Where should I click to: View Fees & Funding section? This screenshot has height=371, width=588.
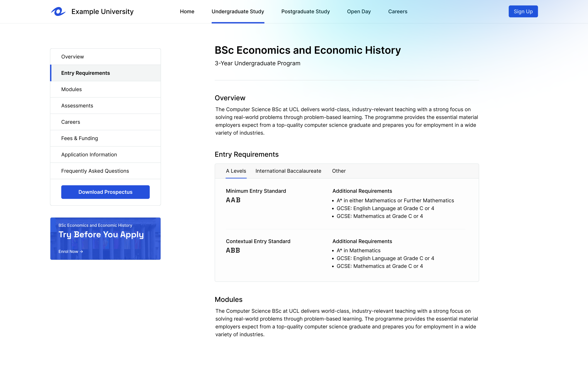click(x=105, y=138)
